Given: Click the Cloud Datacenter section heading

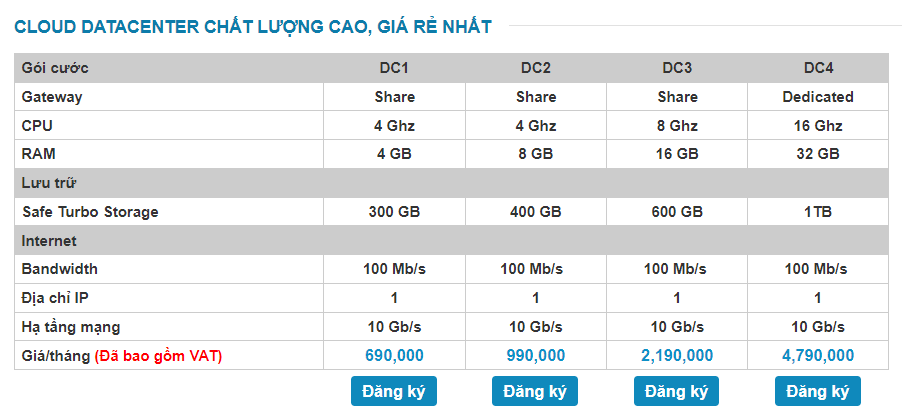Looking at the screenshot, I should (x=252, y=27).
